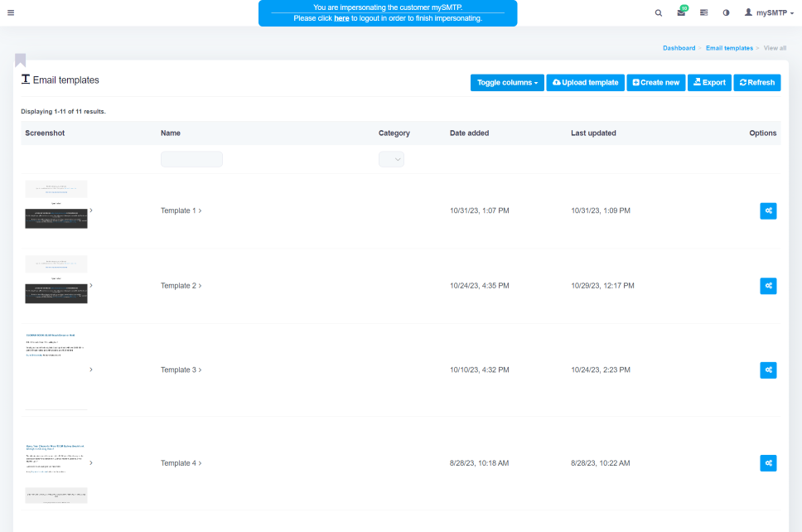The width and height of the screenshot is (802, 532).
Task: Select Email templates in the breadcrumb
Action: coord(729,47)
